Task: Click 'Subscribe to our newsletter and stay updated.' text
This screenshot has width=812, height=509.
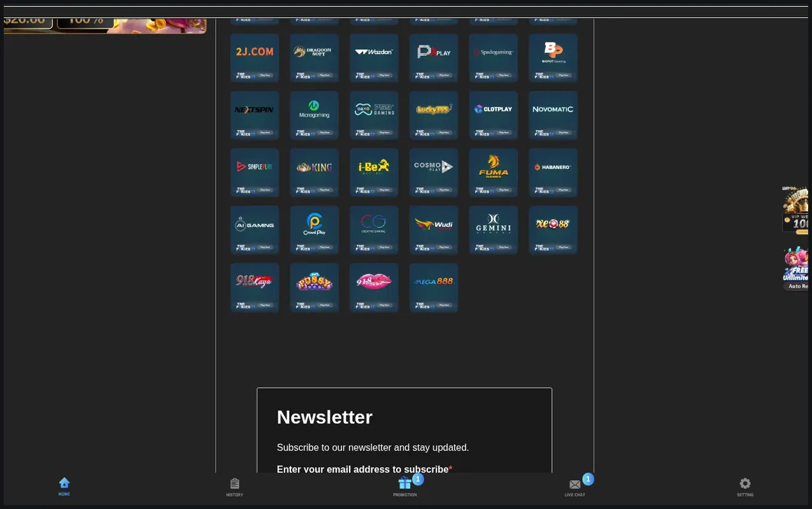Action: tap(373, 448)
